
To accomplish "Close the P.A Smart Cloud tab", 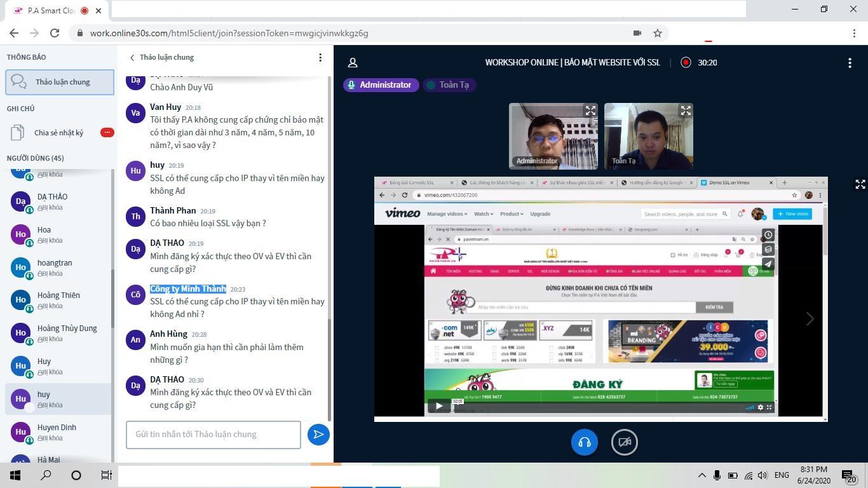I will 98,11.
